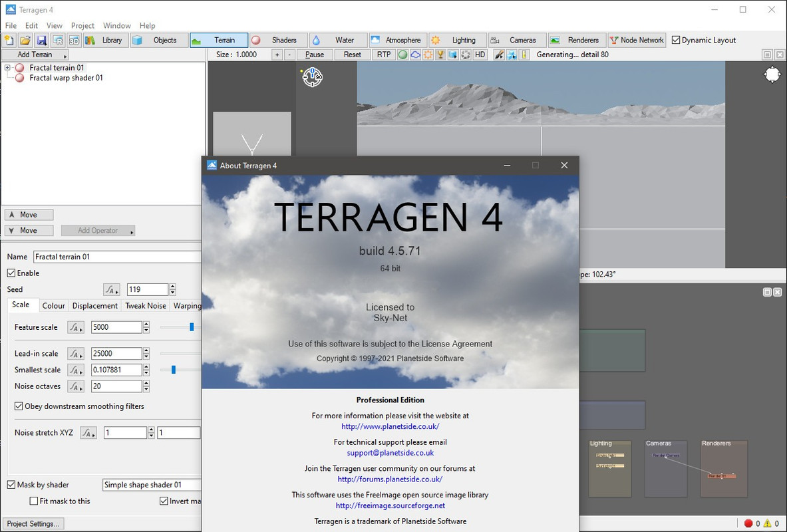Open the render view R icon
787x532 pixels.
[58, 40]
